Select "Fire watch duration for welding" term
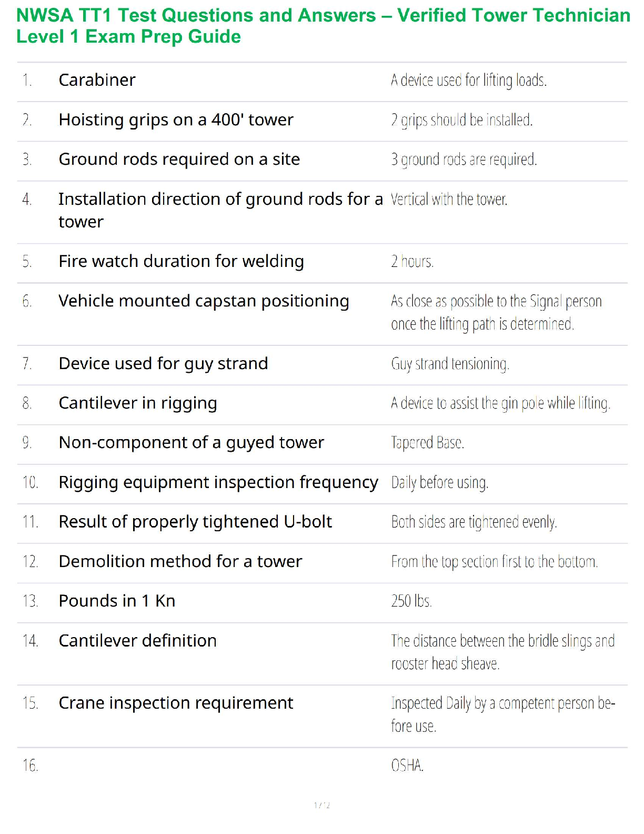Image resolution: width=644 pixels, height=834 pixels. click(x=181, y=262)
